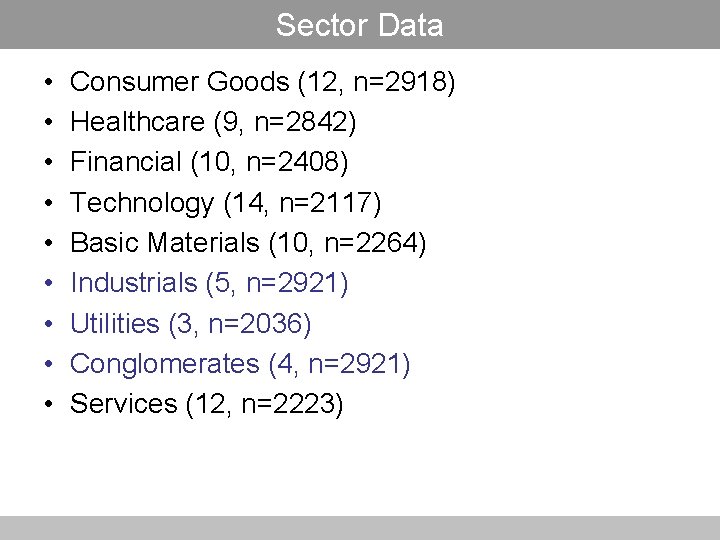Click the bullet dot beside Consumer Goods
720x540 pixels.
(48, 82)
